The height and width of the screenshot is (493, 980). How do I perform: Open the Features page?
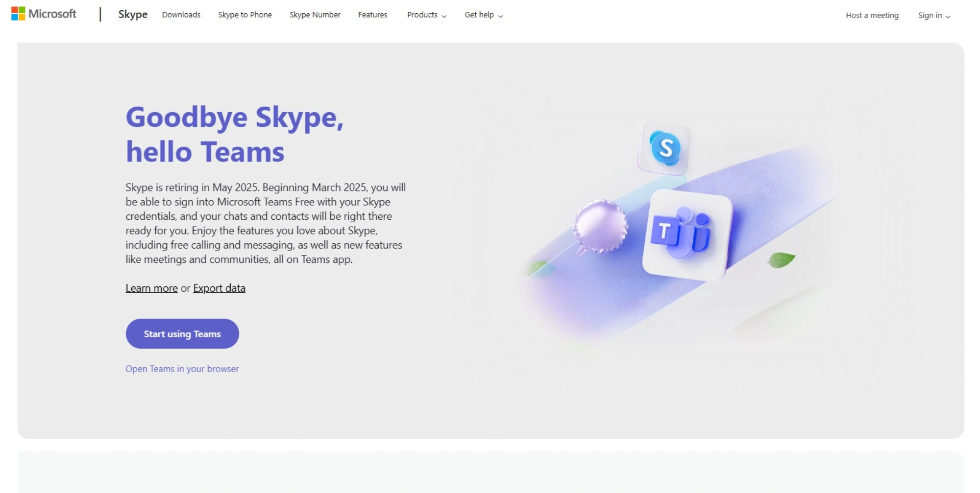coord(372,15)
